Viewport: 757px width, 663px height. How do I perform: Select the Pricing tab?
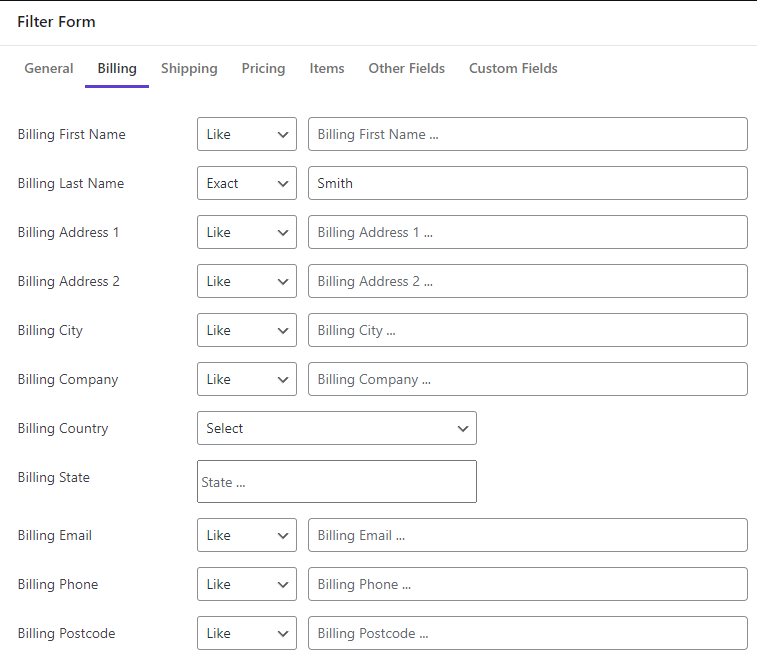(264, 69)
